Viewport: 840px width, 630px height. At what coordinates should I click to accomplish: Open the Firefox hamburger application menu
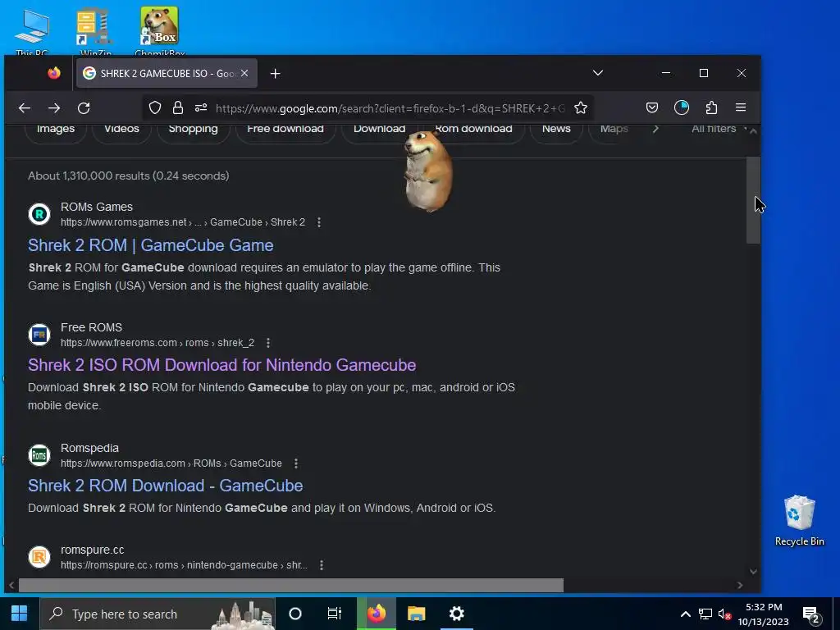741,107
